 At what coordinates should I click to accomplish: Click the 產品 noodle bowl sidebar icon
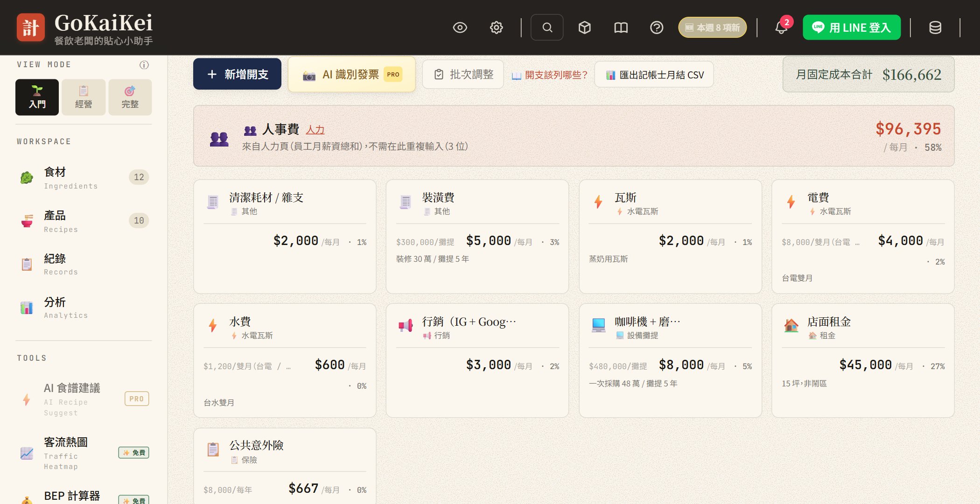pyautogui.click(x=27, y=221)
